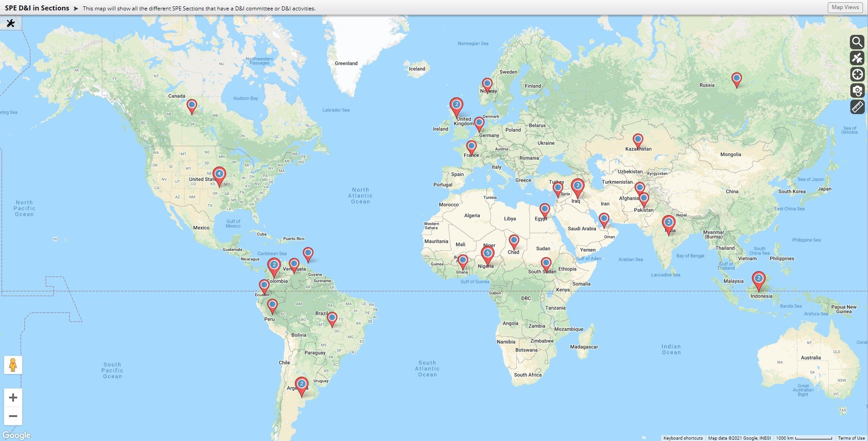Zoom out with the minus control
The image size is (868, 441).
click(13, 415)
